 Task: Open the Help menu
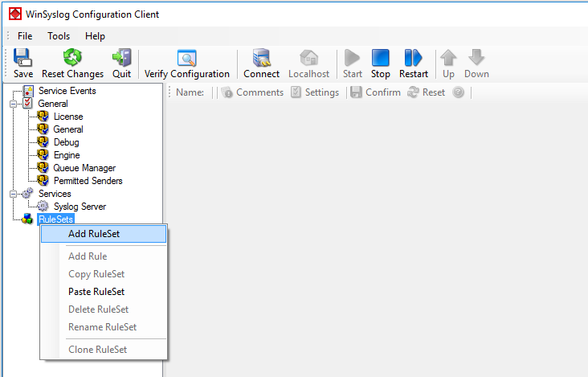tap(95, 36)
